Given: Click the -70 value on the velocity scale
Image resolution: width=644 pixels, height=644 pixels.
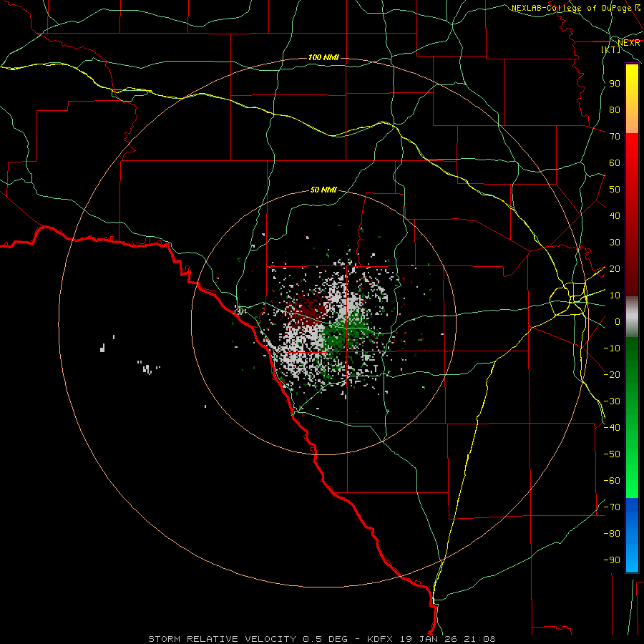Looking at the screenshot, I should pyautogui.click(x=612, y=507).
